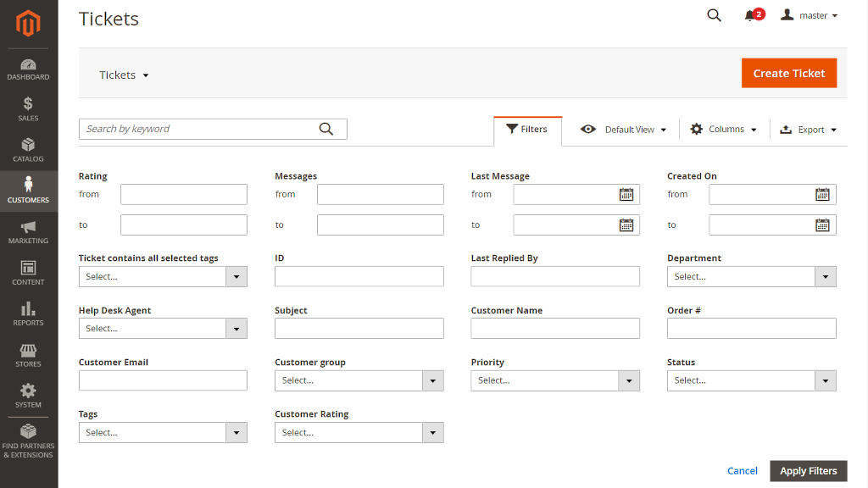
Task: Open the master account menu
Action: (809, 15)
